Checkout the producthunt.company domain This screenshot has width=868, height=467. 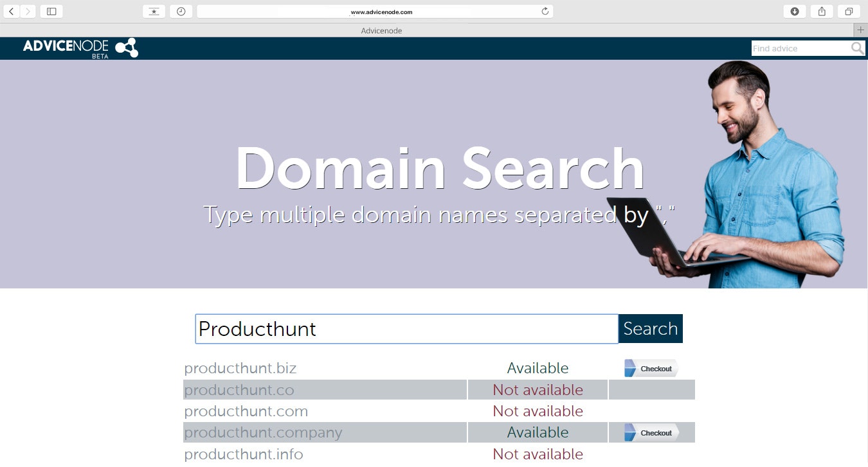[651, 432]
